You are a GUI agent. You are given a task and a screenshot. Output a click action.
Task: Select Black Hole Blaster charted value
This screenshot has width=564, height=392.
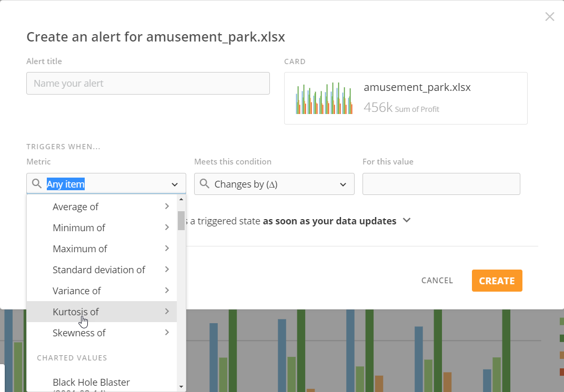(x=91, y=382)
